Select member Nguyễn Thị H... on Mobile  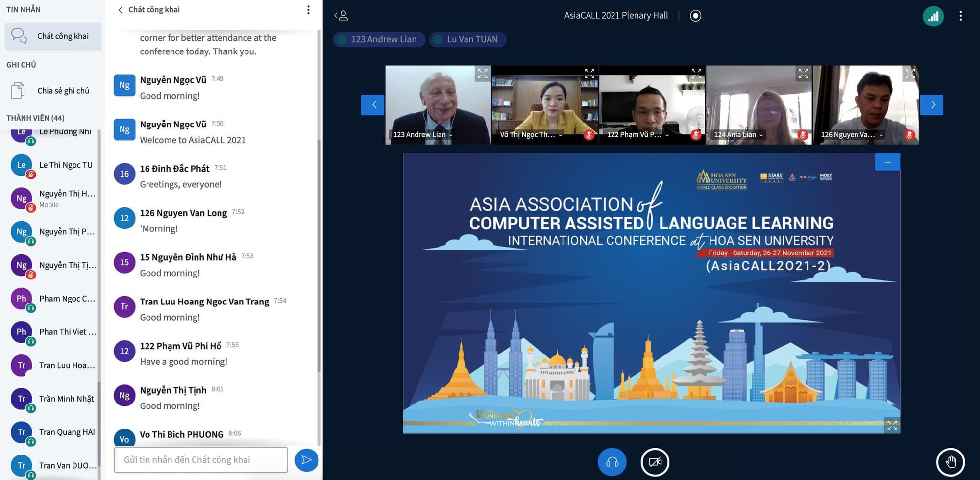pos(53,199)
